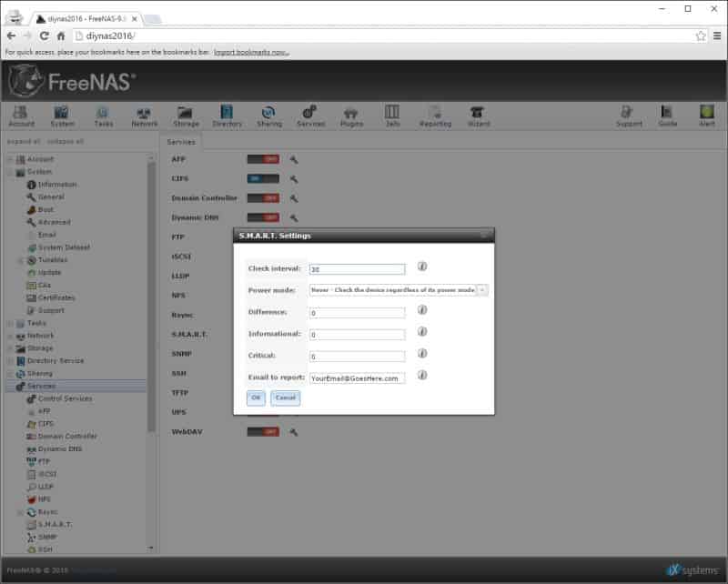Open the Reporting toolbar icon

point(435,116)
